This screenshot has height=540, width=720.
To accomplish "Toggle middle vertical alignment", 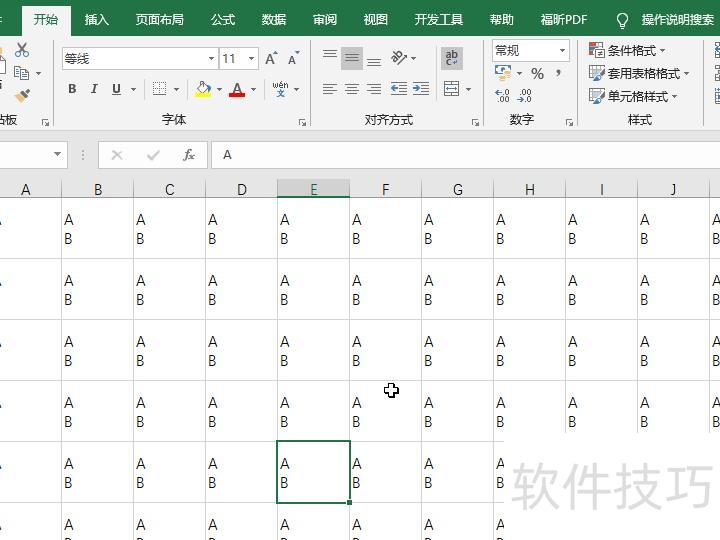I will coord(352,58).
